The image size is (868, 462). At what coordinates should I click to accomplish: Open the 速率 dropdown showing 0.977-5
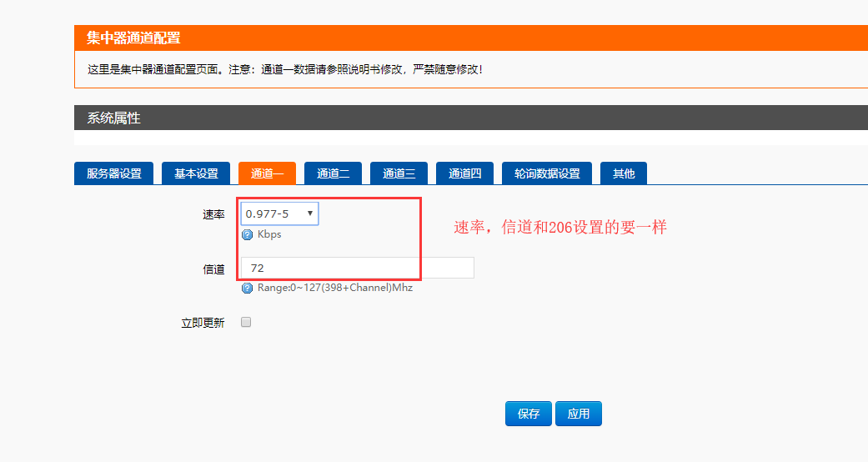click(x=279, y=213)
